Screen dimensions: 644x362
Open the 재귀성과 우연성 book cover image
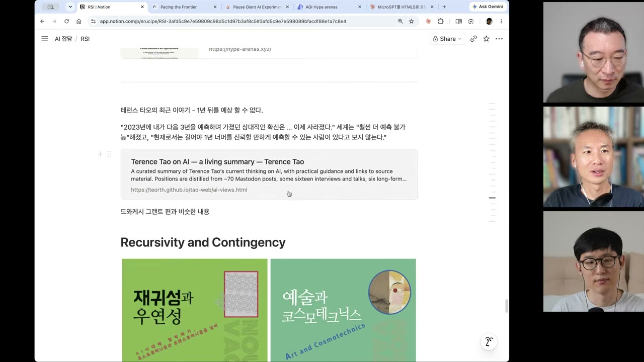pyautogui.click(x=195, y=310)
